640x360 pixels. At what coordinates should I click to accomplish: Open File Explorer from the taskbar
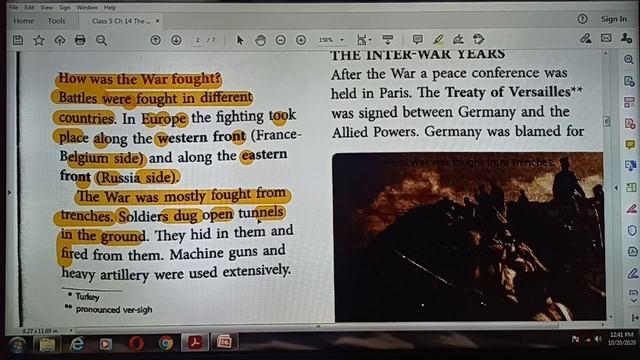[x=47, y=345]
